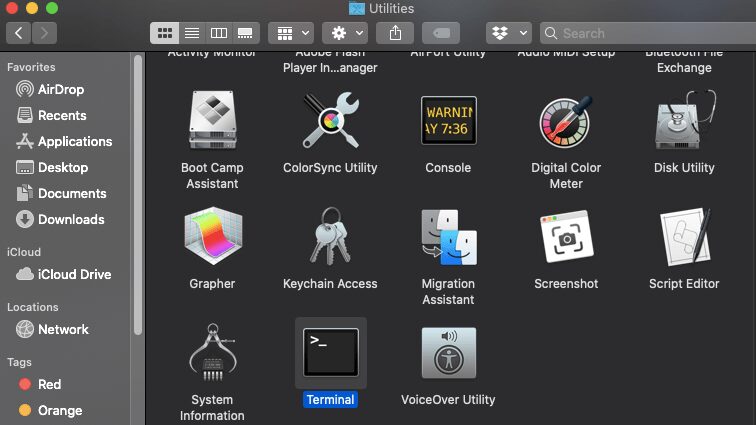756x425 pixels.
Task: Switch to icon view
Action: [164, 33]
